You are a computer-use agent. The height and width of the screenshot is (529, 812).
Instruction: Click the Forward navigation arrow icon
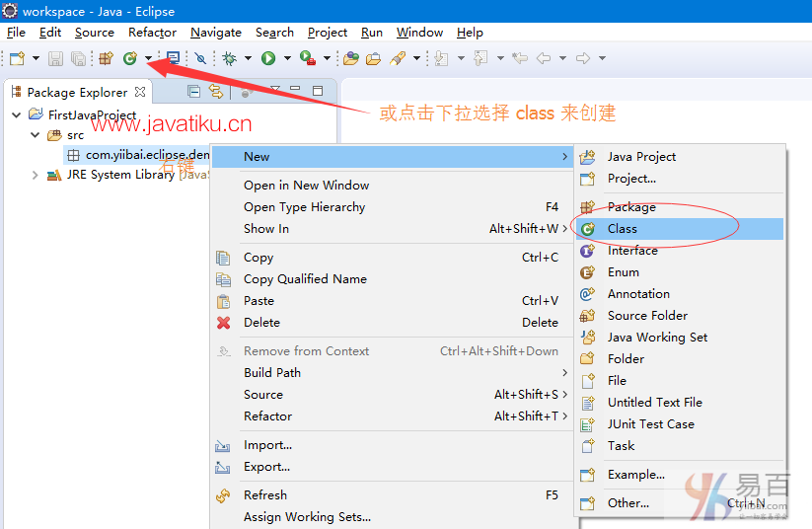583,58
